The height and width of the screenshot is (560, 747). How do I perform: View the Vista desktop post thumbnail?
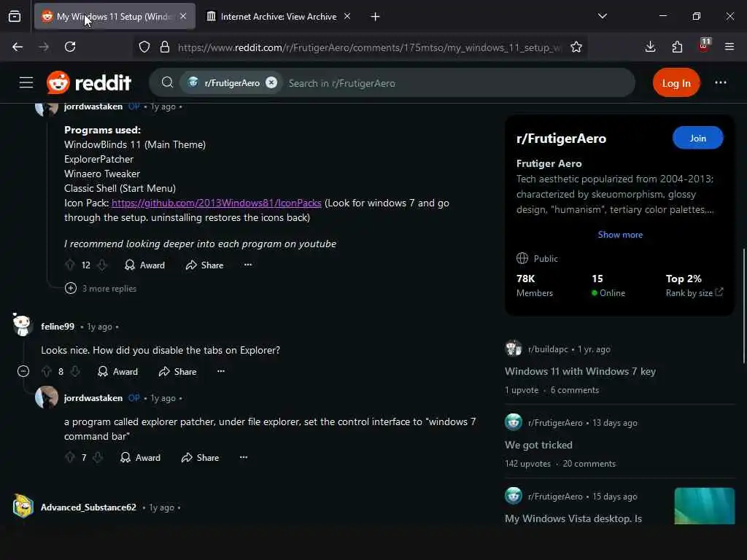click(x=705, y=506)
